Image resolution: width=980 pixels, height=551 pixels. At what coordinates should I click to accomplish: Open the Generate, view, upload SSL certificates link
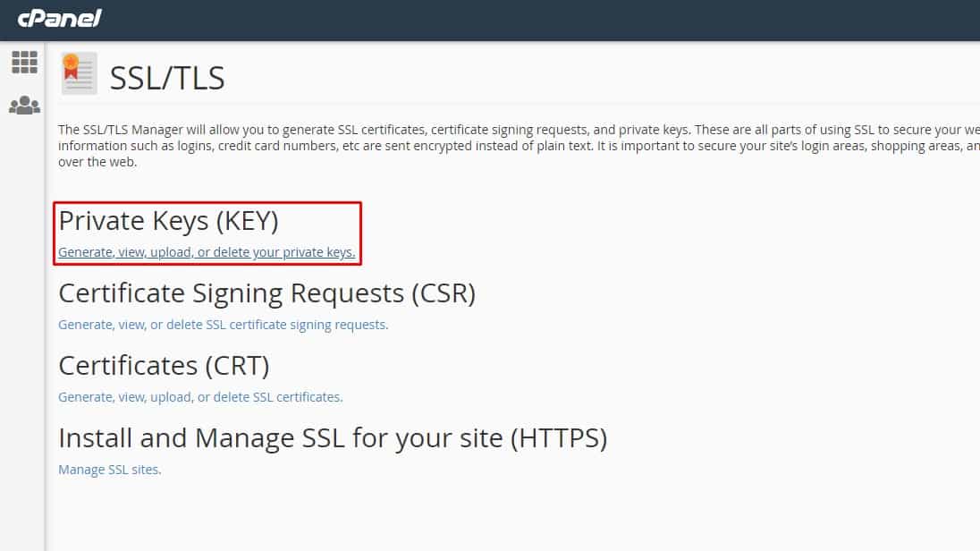click(200, 397)
